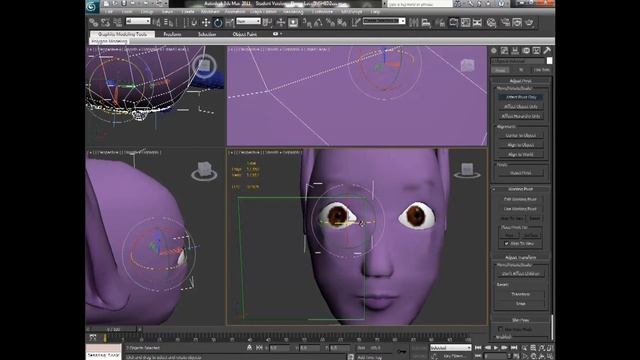This screenshot has height=360, width=640.
Task: Collapse the Adjust Transform rollout
Action: tap(521, 258)
